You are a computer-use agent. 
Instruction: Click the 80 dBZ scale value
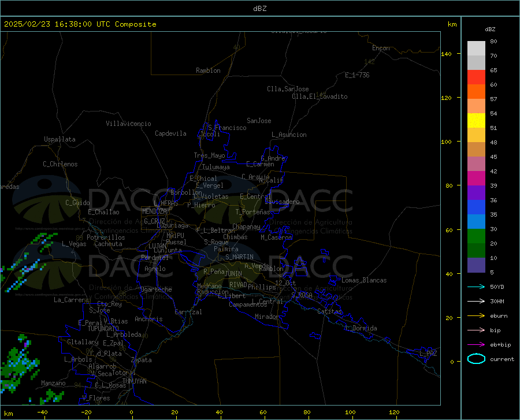click(x=493, y=41)
